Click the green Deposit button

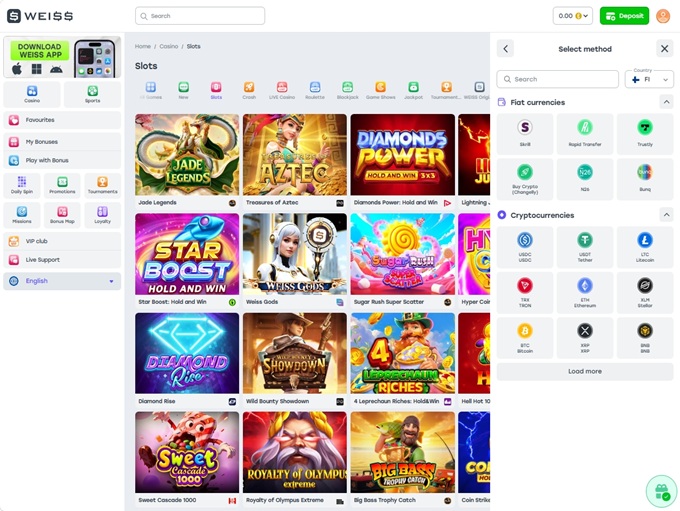click(x=624, y=16)
